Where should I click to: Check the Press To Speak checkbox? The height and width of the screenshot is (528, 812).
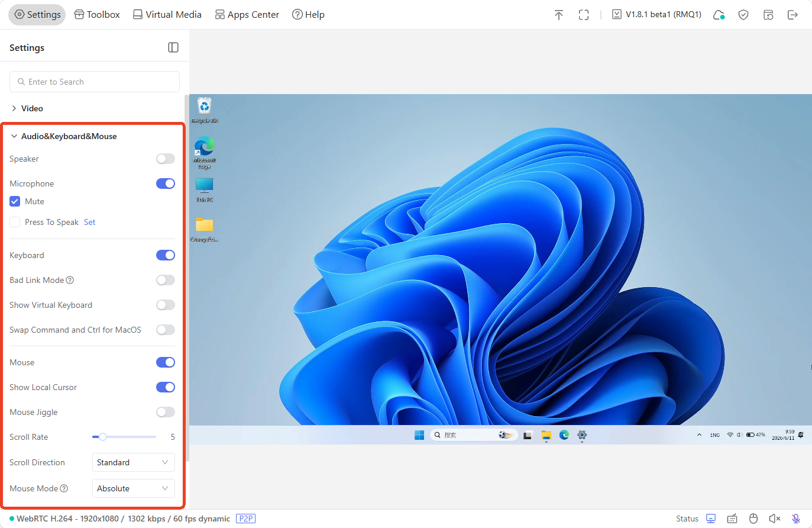tap(15, 222)
